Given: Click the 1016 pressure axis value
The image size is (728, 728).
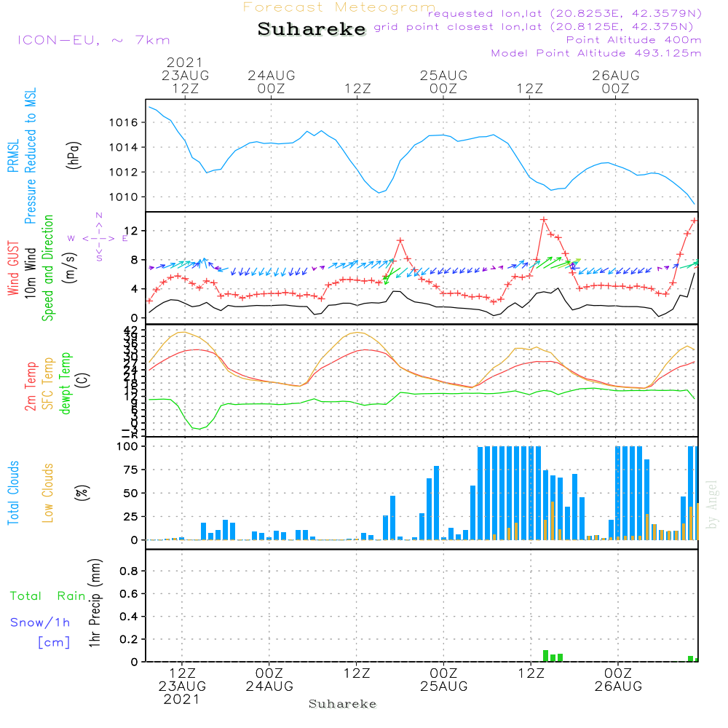Looking at the screenshot, I should coord(124,122).
